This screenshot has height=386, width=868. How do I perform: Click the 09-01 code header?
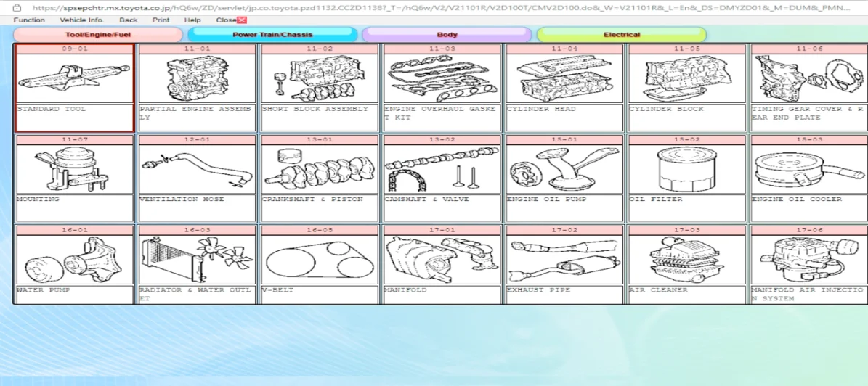(x=75, y=49)
